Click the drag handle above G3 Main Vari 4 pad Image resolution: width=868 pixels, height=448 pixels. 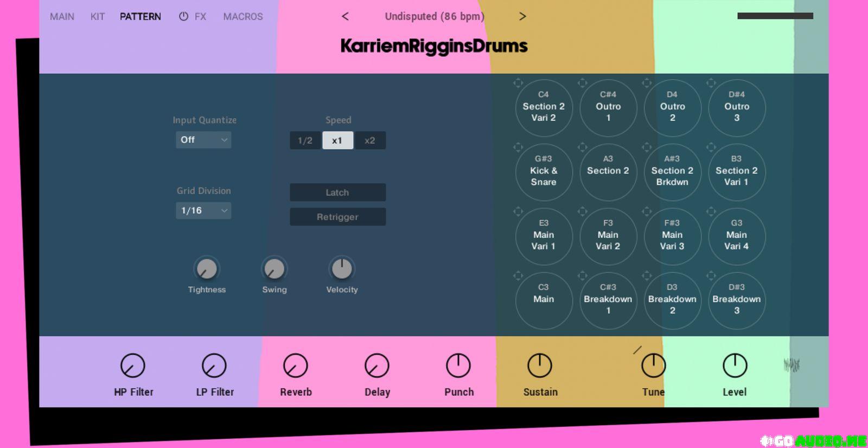click(711, 211)
